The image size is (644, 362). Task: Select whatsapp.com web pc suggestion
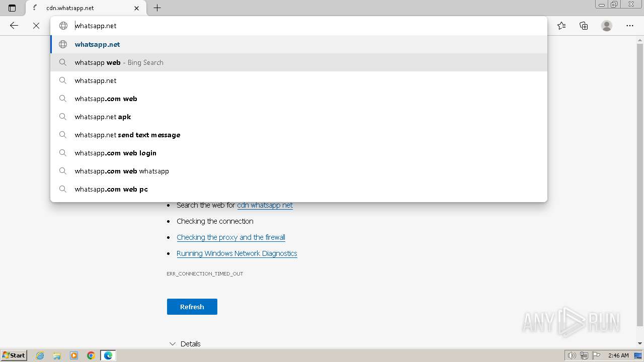pyautogui.click(x=299, y=189)
